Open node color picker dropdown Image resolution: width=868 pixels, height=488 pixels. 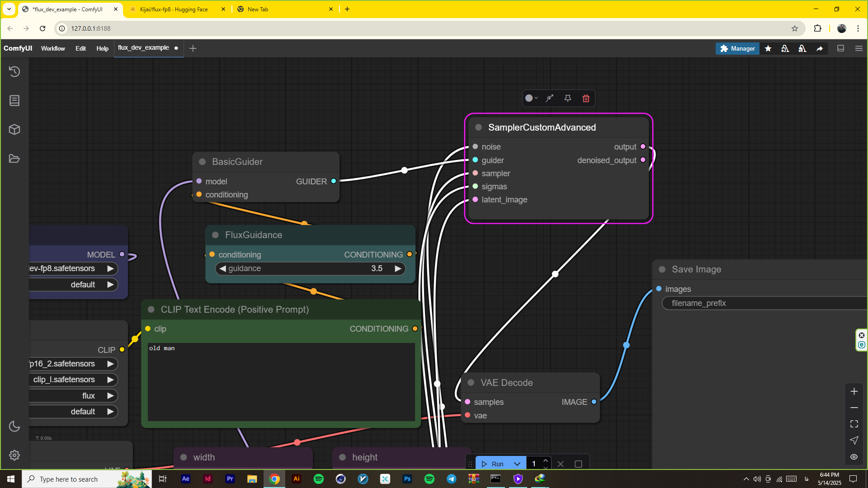[x=531, y=99]
